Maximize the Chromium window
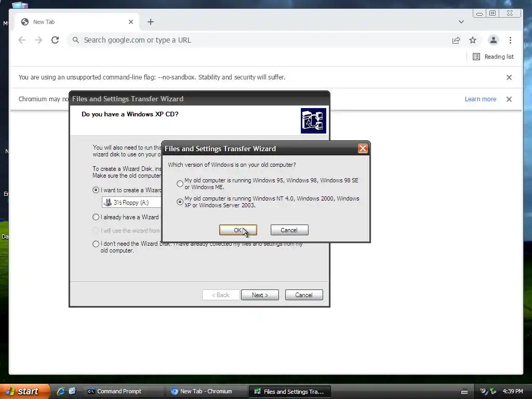Image resolution: width=532 pixels, height=399 pixels. pyautogui.click(x=493, y=13)
